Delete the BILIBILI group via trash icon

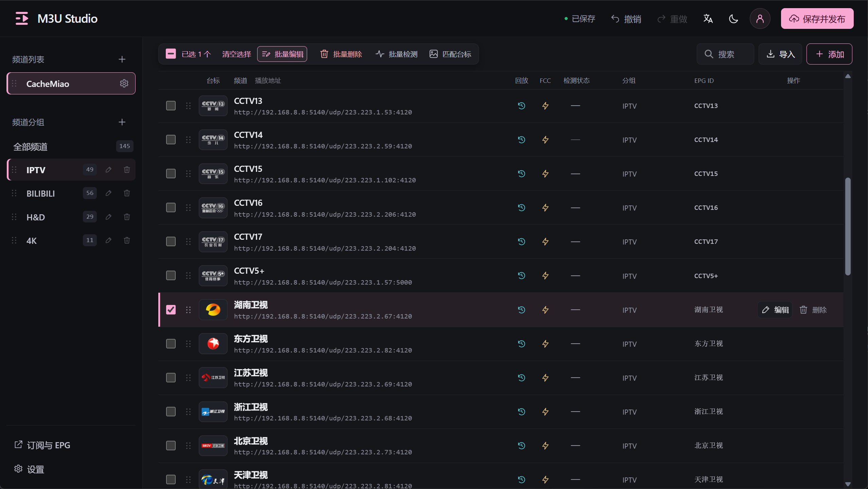pos(127,193)
